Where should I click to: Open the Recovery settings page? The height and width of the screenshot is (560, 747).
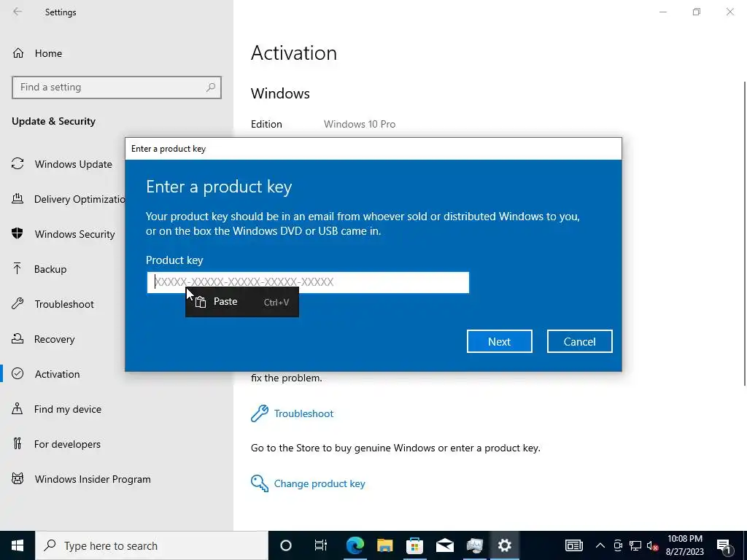(54, 339)
